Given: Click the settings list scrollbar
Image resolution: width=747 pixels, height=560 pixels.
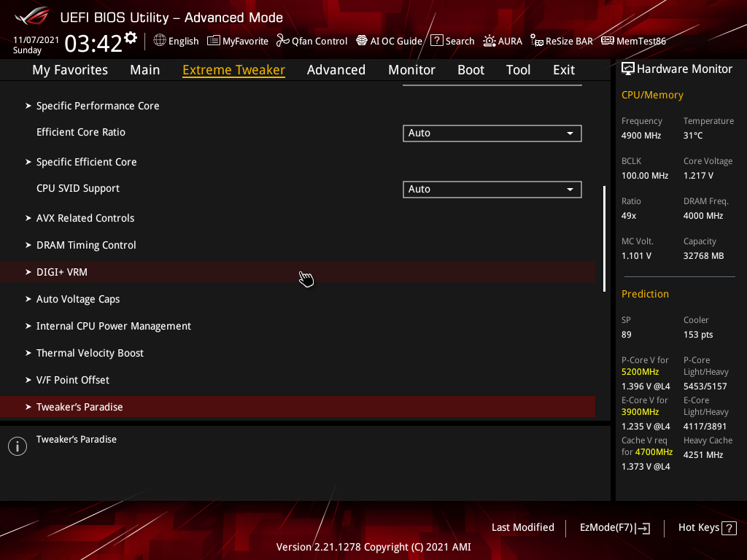Looking at the screenshot, I should [x=604, y=238].
